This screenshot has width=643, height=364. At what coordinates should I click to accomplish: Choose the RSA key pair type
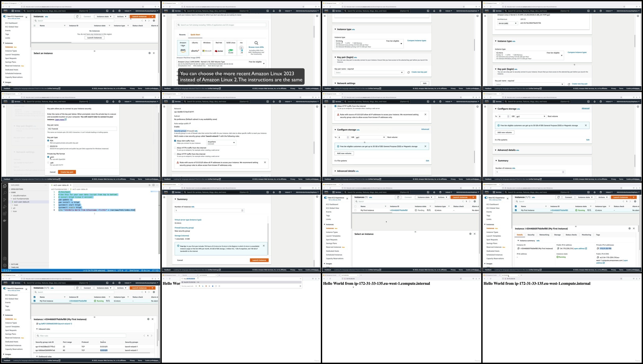[x=48, y=141]
